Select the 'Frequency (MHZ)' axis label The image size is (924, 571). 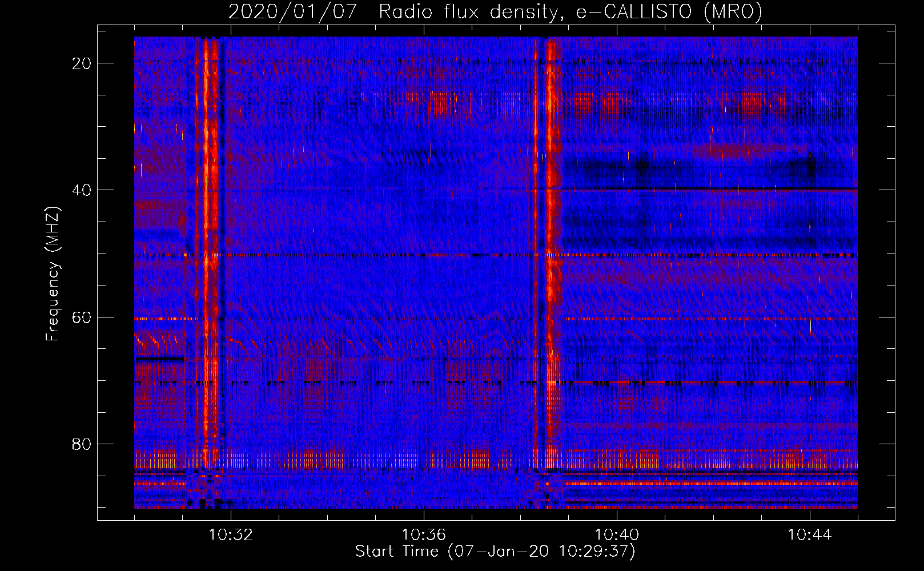53,274
